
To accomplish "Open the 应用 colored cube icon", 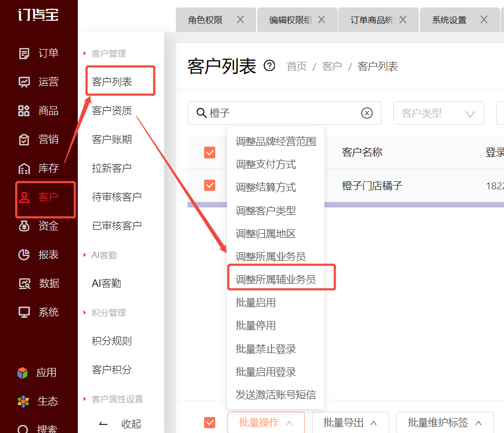I will point(22,373).
